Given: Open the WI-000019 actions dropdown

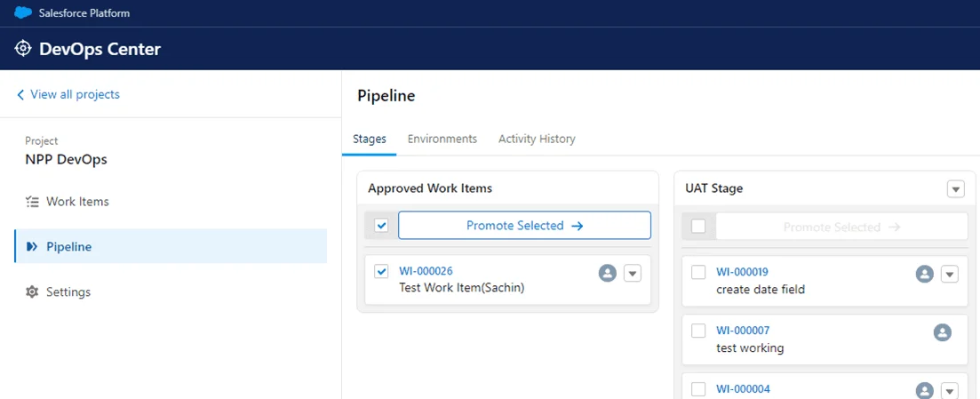Looking at the screenshot, I should [950, 274].
